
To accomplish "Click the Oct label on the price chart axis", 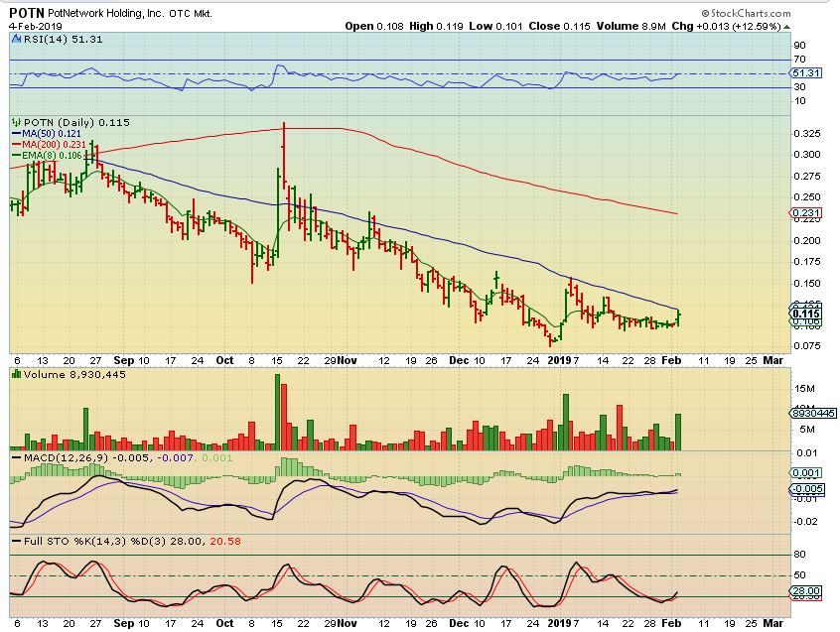I will point(225,361).
